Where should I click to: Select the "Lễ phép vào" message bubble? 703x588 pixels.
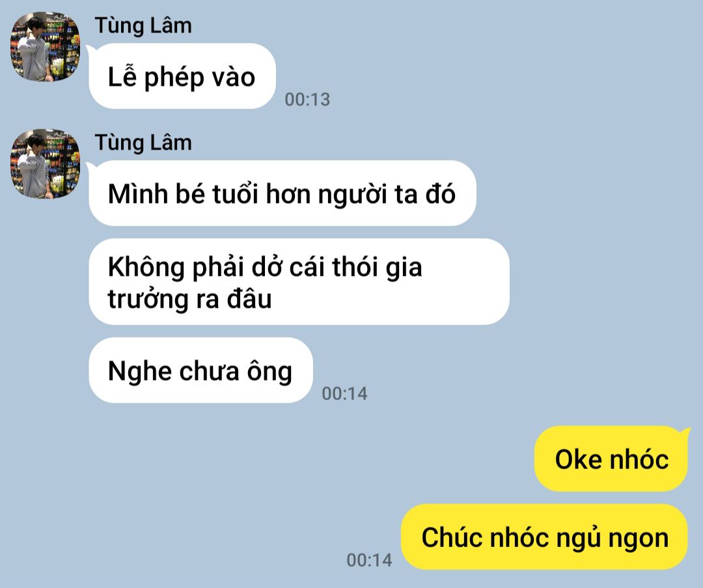(182, 76)
